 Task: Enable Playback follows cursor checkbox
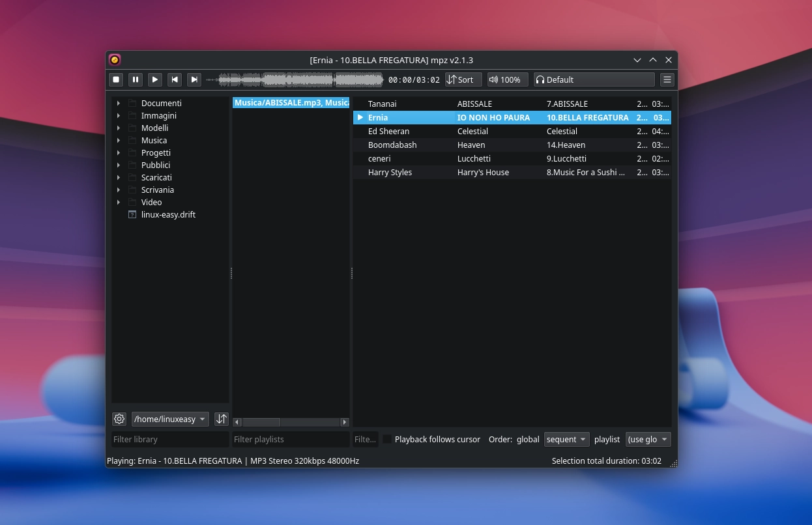(x=387, y=439)
